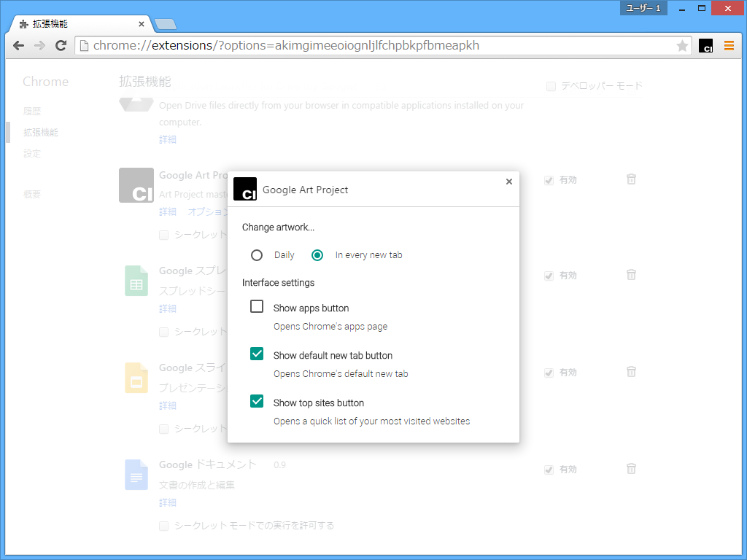Go back with the browser back arrow
Screen dimensions: 747x560
[18, 46]
